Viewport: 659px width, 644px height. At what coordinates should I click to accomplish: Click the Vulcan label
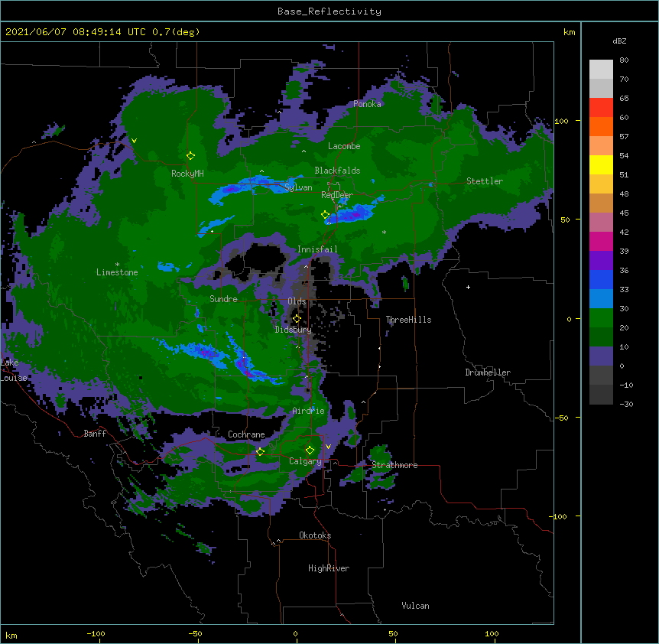[415, 606]
